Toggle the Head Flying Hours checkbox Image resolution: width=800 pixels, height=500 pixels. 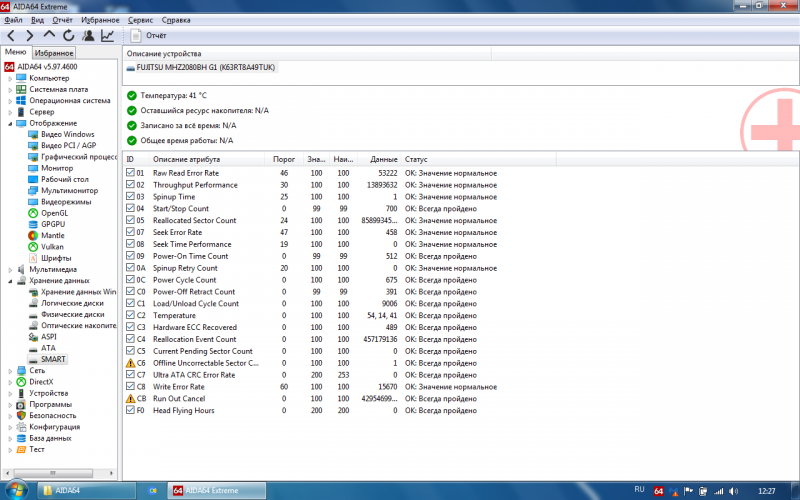point(130,410)
